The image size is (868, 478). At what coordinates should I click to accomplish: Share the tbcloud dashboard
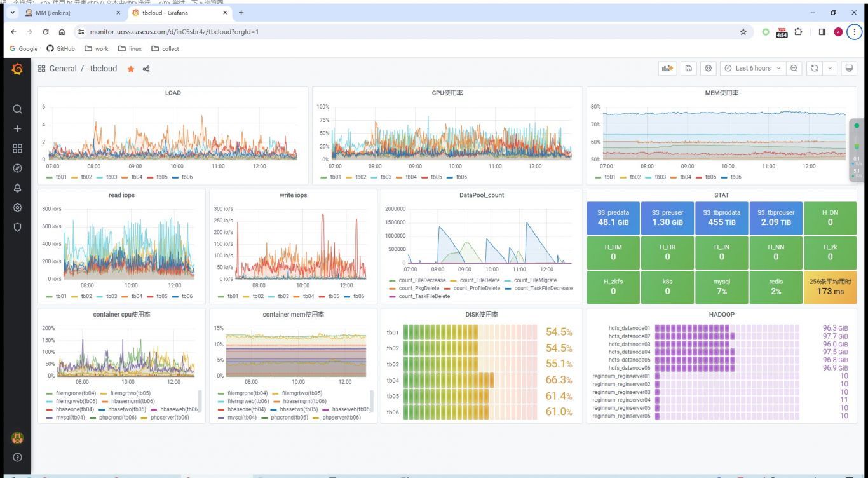coord(146,69)
